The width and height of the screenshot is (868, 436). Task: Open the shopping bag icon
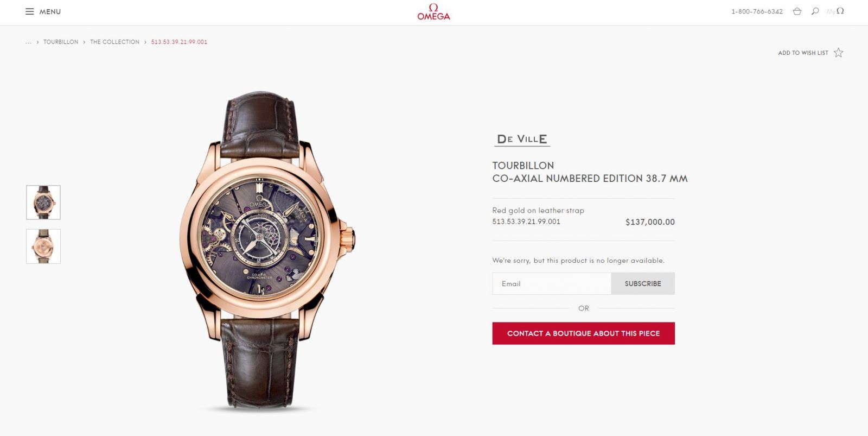click(797, 11)
